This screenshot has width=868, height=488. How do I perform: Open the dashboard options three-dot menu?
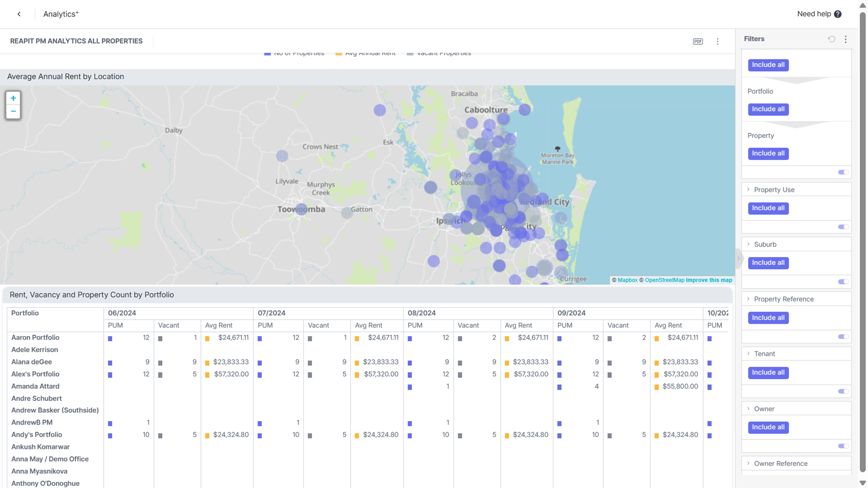click(717, 41)
